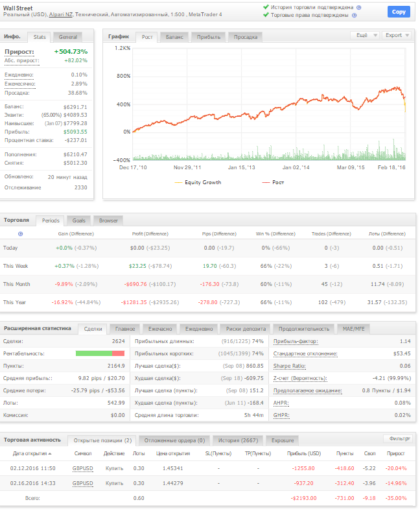
Task: Click the -$2193.00 total profit
Action: tap(303, 498)
